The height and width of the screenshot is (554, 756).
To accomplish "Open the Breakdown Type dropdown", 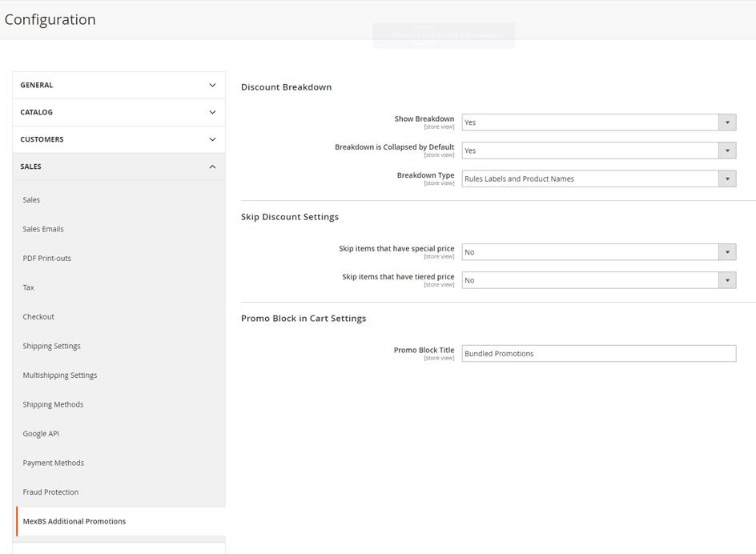I will (599, 179).
